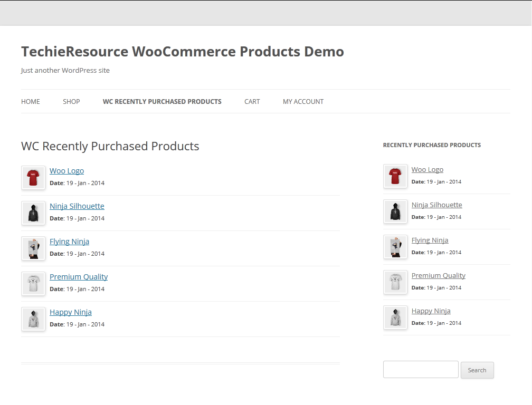This screenshot has height=405, width=532.
Task: Click the date under Woo Logo in sidebar
Action: pos(436,181)
